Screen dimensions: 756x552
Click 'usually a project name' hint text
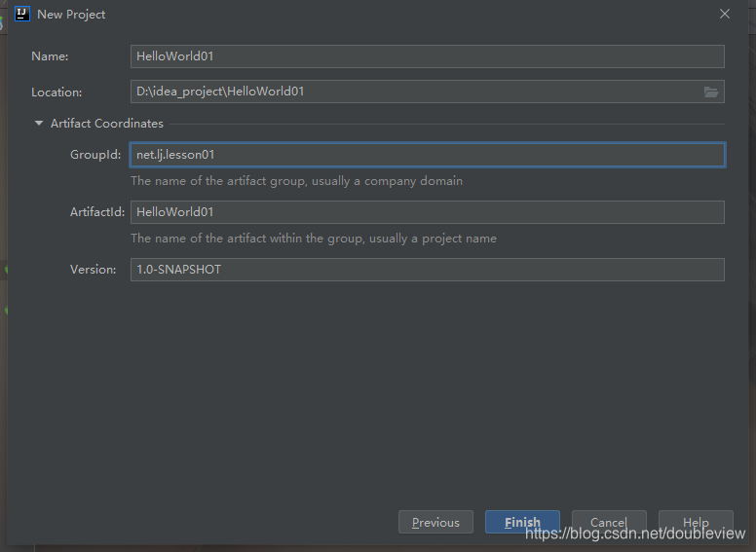(433, 239)
